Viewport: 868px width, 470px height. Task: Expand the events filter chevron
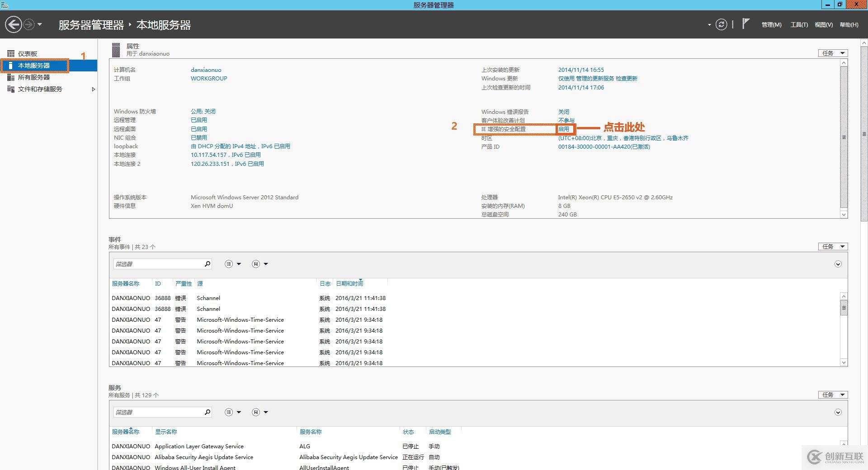(838, 264)
